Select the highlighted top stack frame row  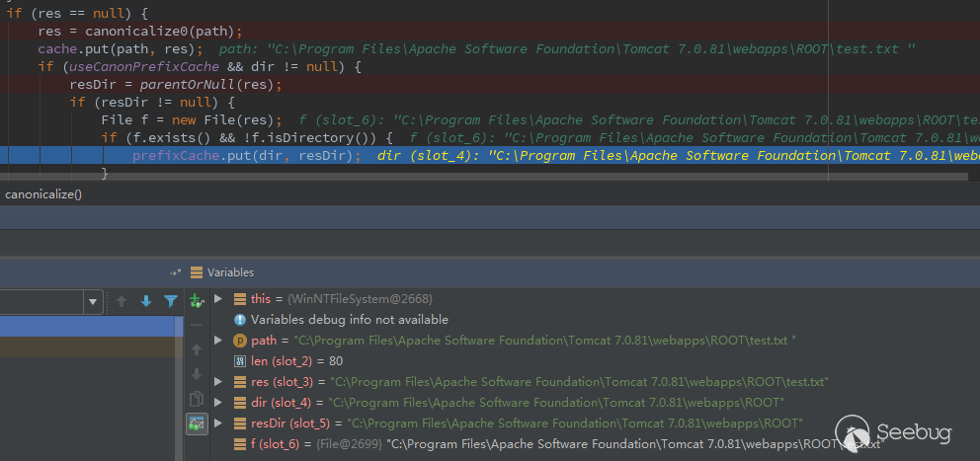[88, 326]
